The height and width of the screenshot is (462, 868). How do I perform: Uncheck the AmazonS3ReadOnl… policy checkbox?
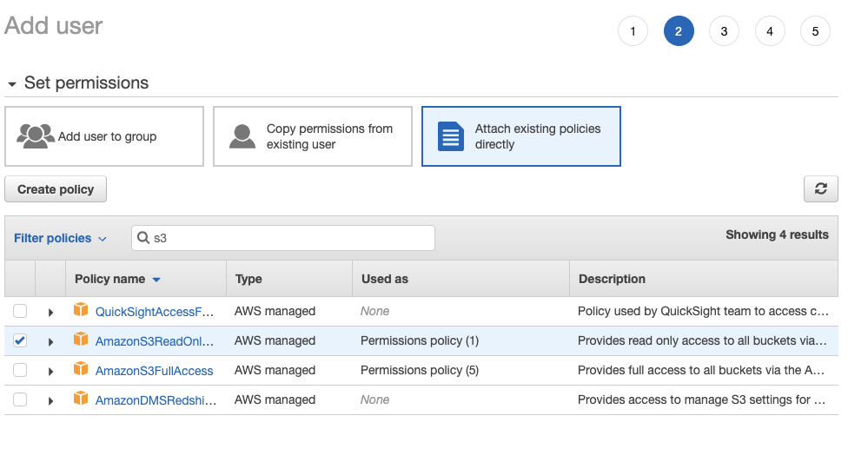(20, 340)
